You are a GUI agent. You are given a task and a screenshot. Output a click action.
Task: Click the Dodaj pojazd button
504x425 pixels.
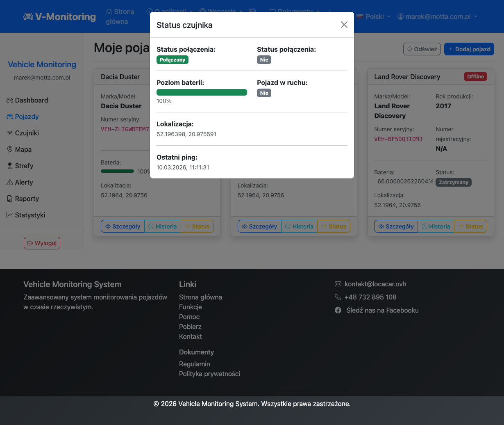tap(469, 49)
